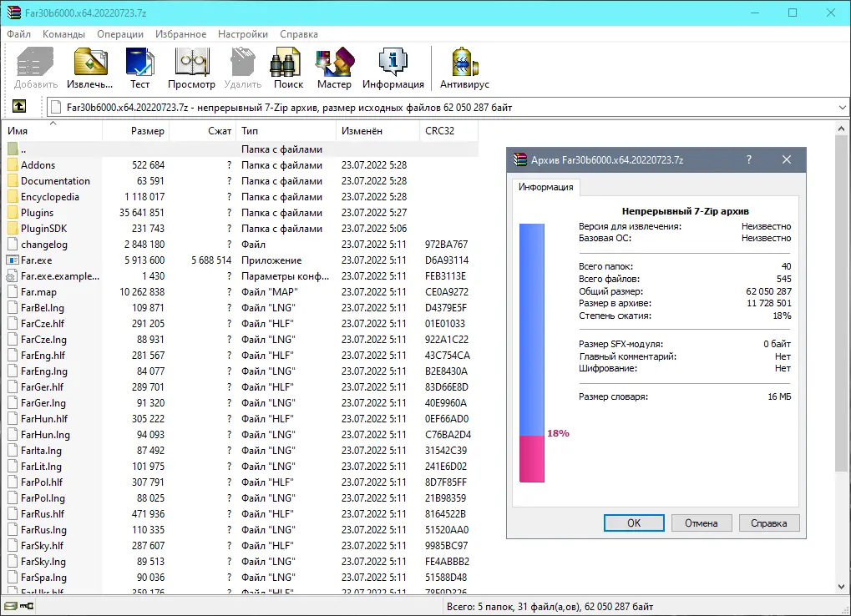The width and height of the screenshot is (851, 616).
Task: Run the Тест archive check
Action: pos(140,68)
